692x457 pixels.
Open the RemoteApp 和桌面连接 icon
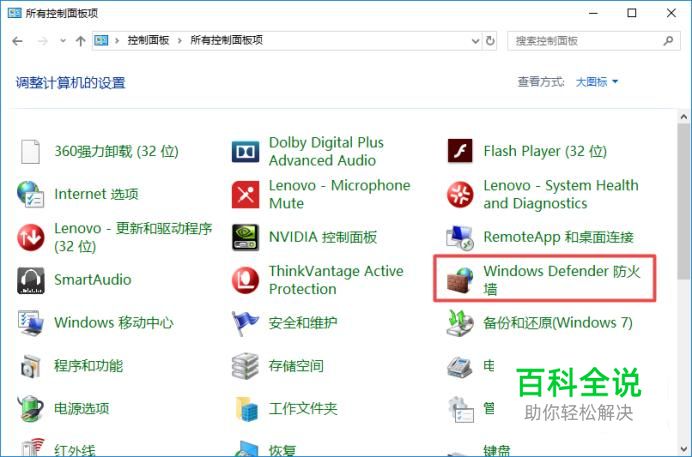coord(460,237)
